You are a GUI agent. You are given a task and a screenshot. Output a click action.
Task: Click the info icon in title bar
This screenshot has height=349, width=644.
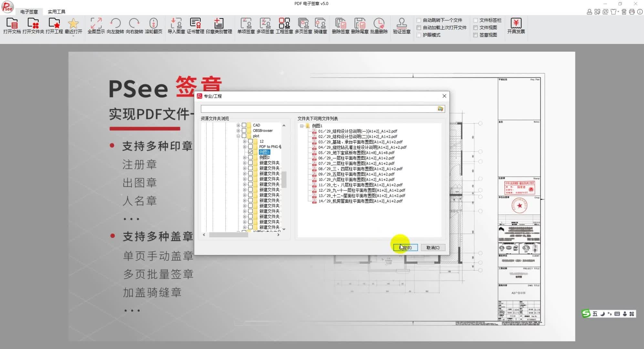[x=639, y=12]
